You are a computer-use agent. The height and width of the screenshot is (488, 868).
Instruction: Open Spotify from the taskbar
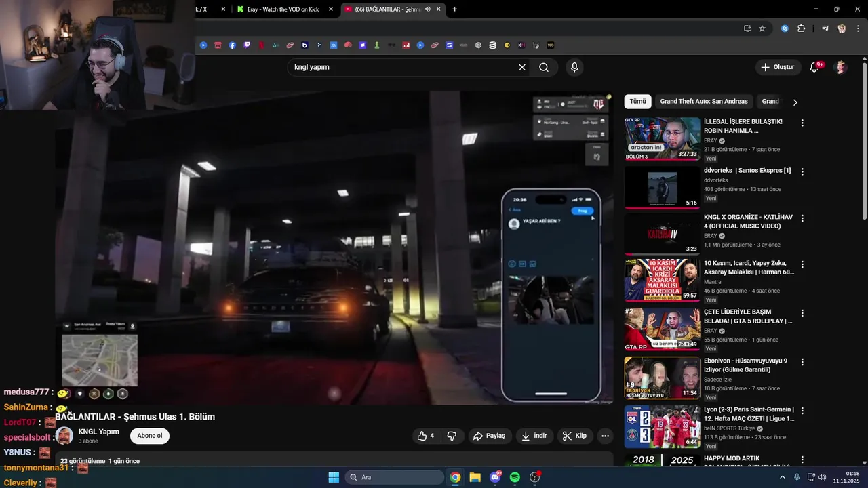coord(515,477)
